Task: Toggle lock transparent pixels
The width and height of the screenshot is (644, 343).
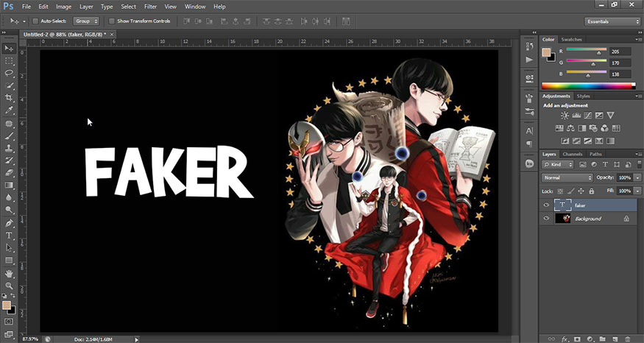Action: (x=560, y=191)
